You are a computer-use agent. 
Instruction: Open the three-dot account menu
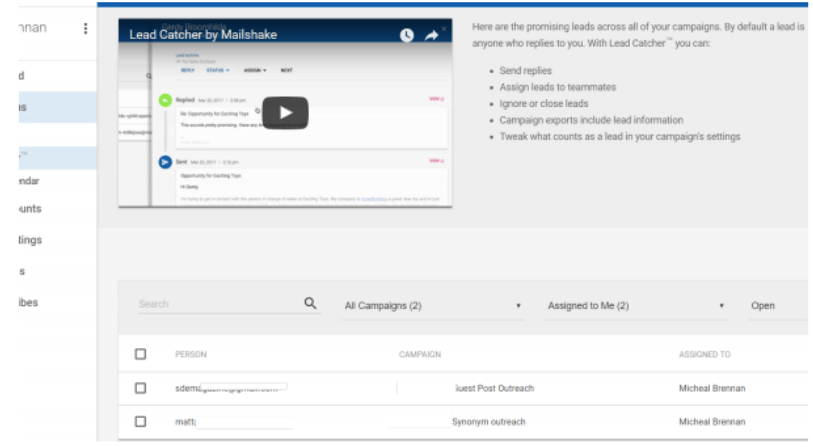pyautogui.click(x=85, y=29)
